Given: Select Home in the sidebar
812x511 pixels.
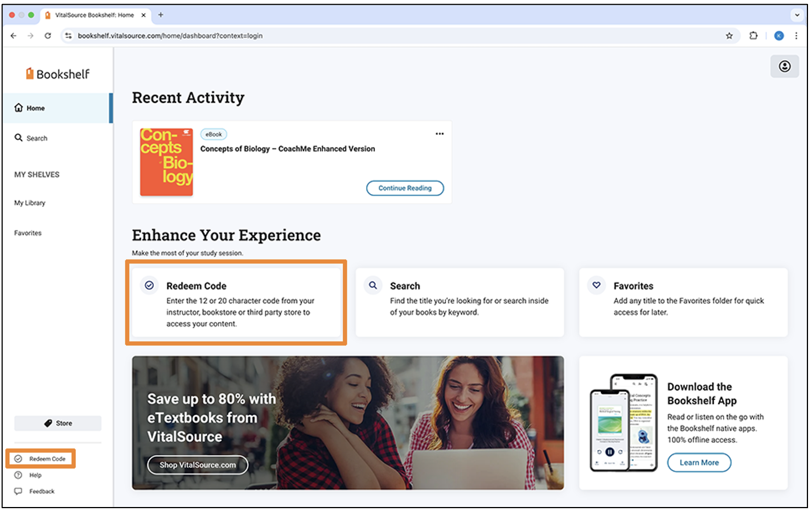Looking at the screenshot, I should click(35, 108).
